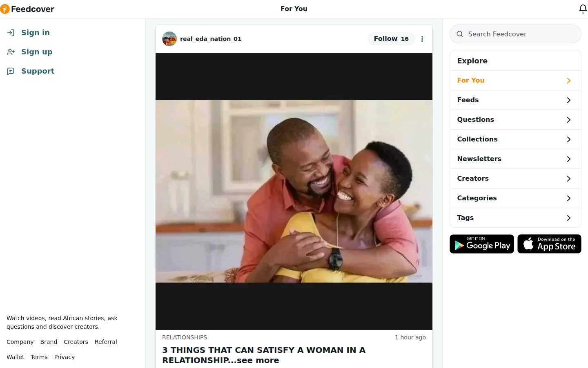Expand the Newsletters chevron
The width and height of the screenshot is (588, 368).
point(569,159)
